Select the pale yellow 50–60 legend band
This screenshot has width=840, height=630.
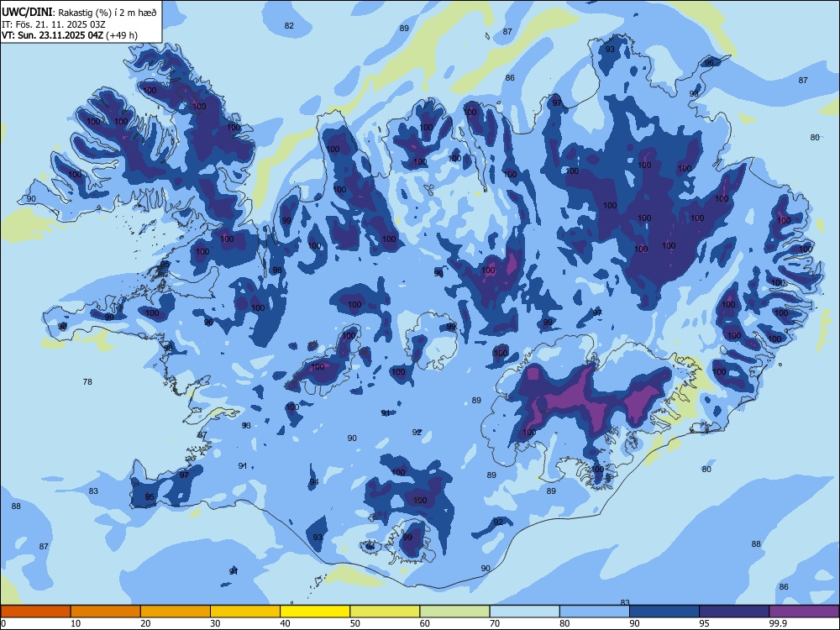(385, 612)
